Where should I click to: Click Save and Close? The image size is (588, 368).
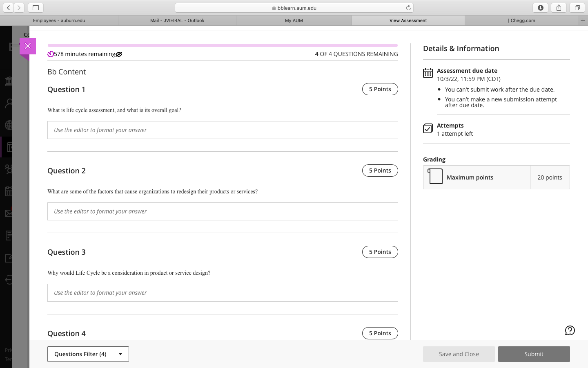(x=459, y=354)
